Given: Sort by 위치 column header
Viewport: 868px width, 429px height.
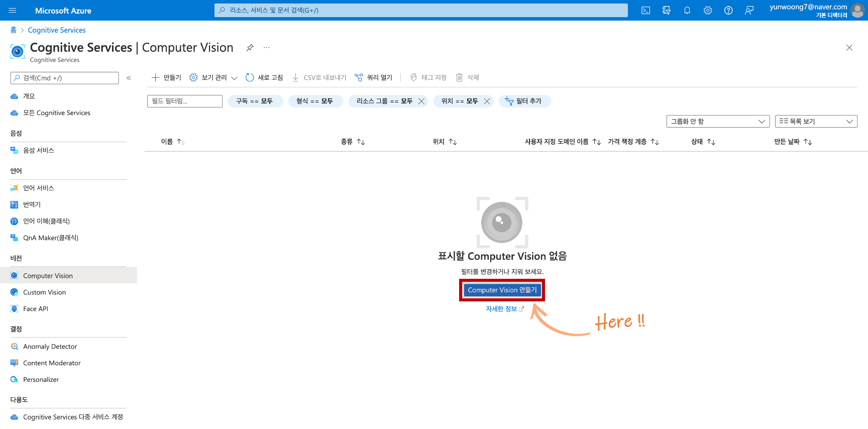Looking at the screenshot, I should 445,142.
